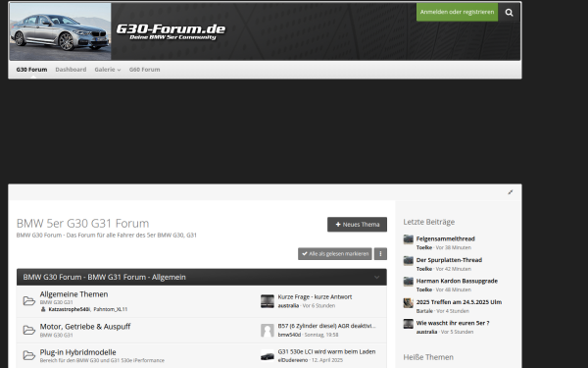Click the 'Sonntag, 19:58' timestamp
588x368 pixels.
(321, 335)
